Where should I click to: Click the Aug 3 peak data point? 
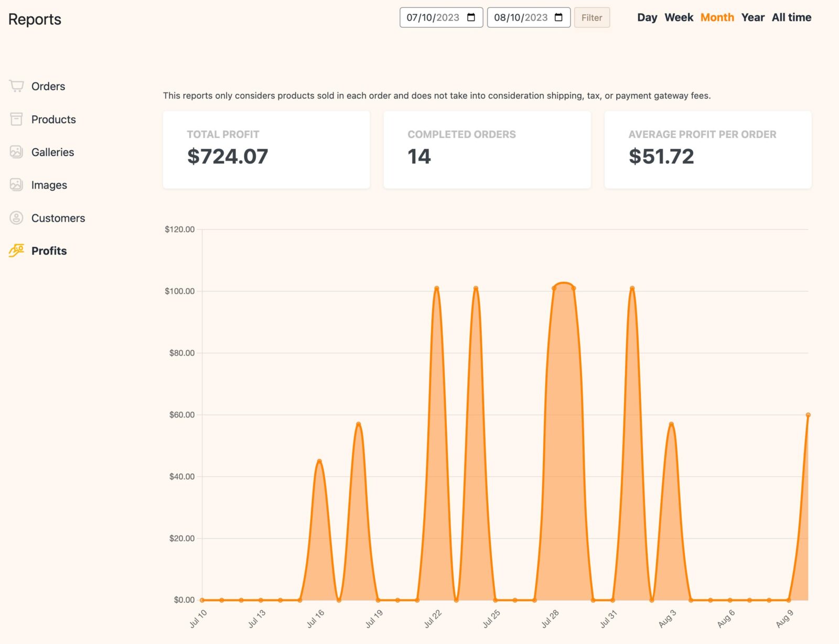coord(671,424)
